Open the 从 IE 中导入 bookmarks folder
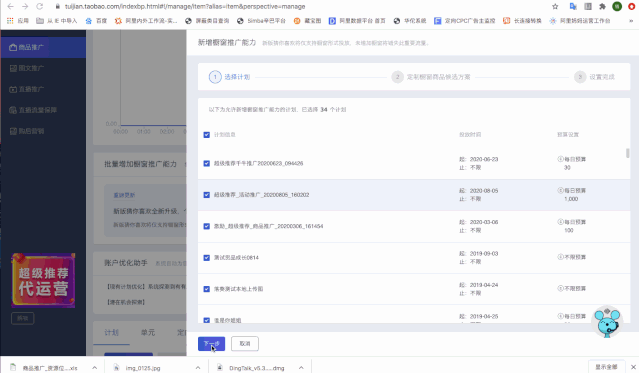Viewport: 639px width, 373px height. click(57, 21)
